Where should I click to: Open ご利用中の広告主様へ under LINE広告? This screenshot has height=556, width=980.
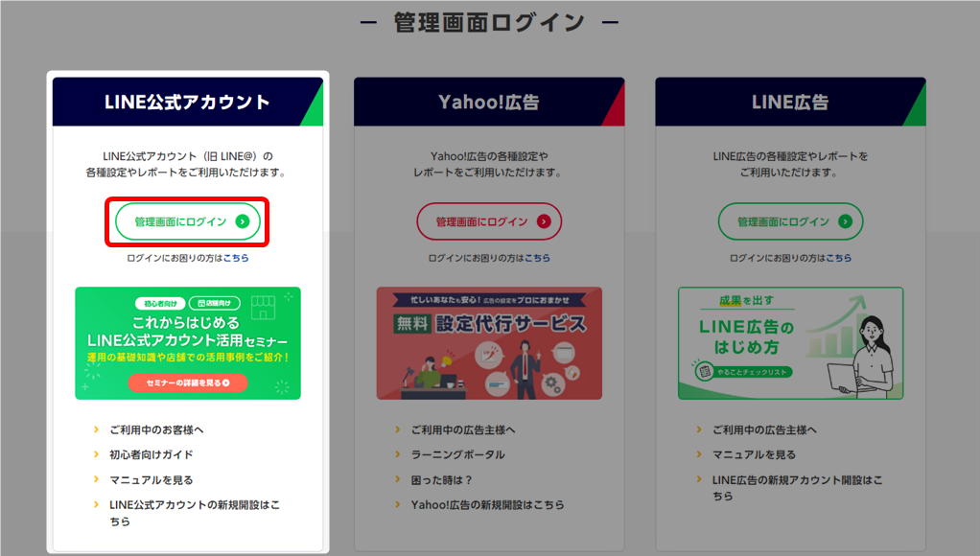tap(764, 429)
